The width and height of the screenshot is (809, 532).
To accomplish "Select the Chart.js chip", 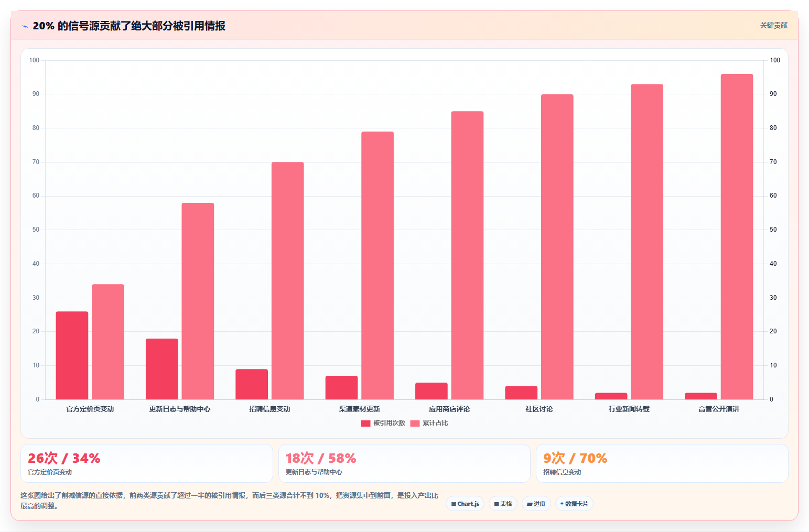I will tap(465, 504).
